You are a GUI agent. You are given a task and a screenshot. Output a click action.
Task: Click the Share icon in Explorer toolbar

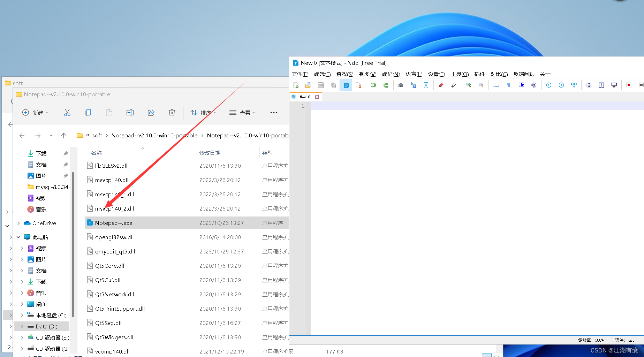tap(151, 113)
